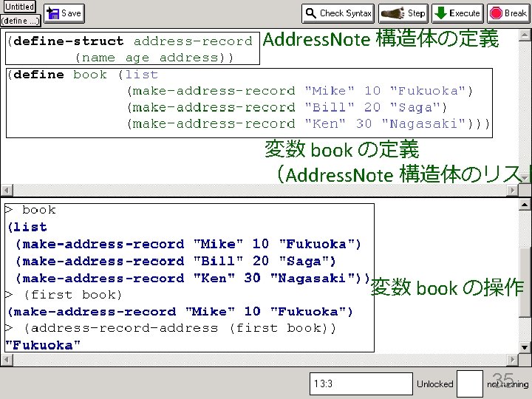532x399 pixels.
Task: Click interactions pane scroll right arrow
Action: pyautogui.click(x=512, y=360)
